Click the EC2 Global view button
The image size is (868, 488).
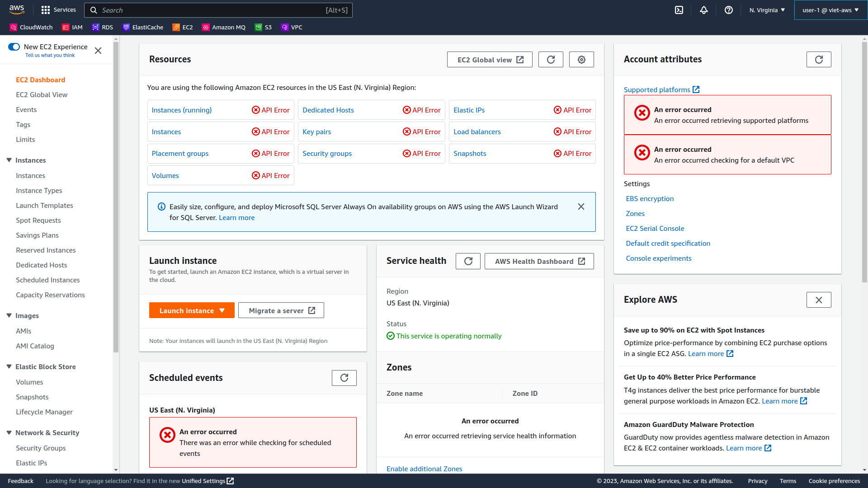(490, 60)
